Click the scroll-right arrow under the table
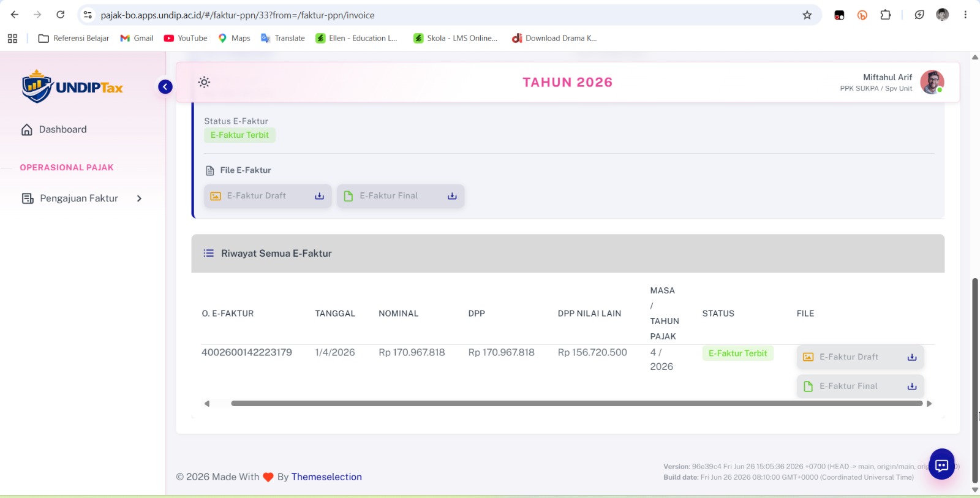Screen dimensions: 980x498 pos(929,404)
